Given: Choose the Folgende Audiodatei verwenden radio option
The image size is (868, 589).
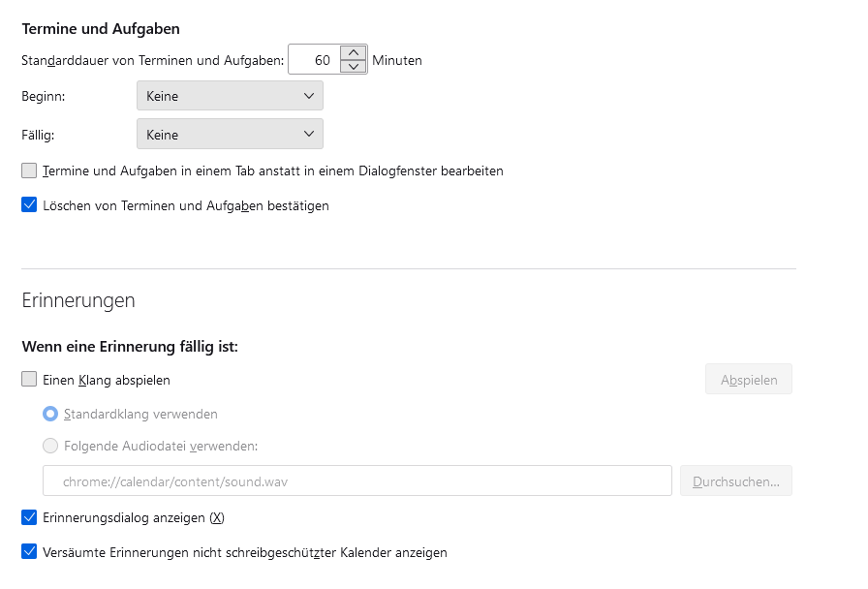Looking at the screenshot, I should (50, 447).
